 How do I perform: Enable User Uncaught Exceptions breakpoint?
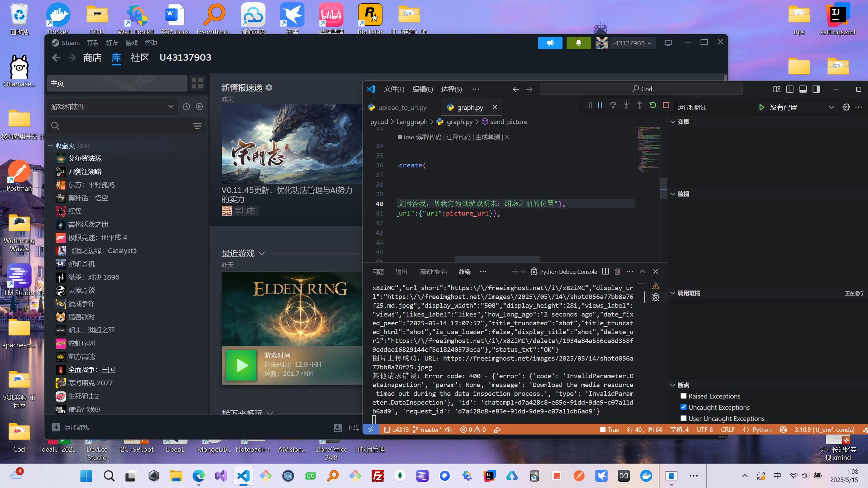[684, 418]
